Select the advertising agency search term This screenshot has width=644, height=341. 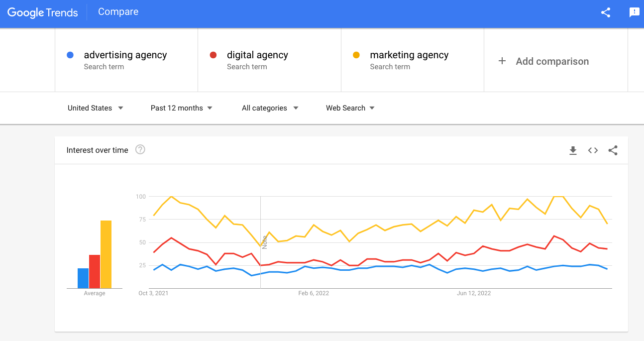[125, 55]
